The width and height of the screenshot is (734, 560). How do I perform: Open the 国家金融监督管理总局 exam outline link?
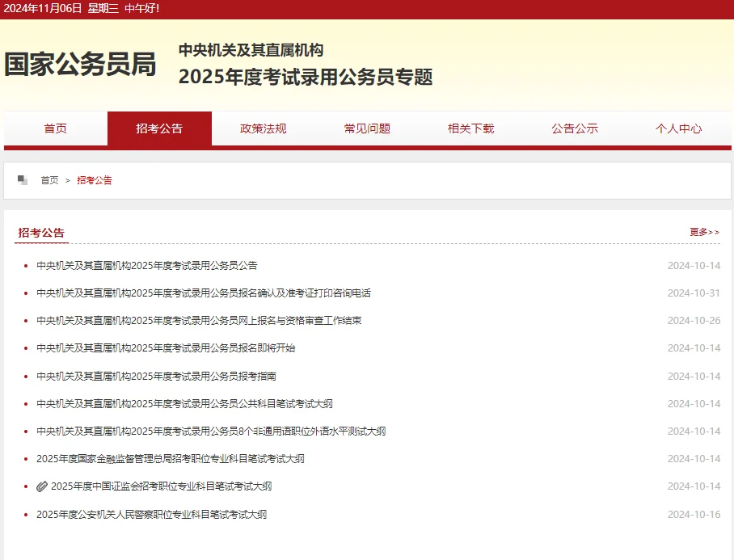171,459
